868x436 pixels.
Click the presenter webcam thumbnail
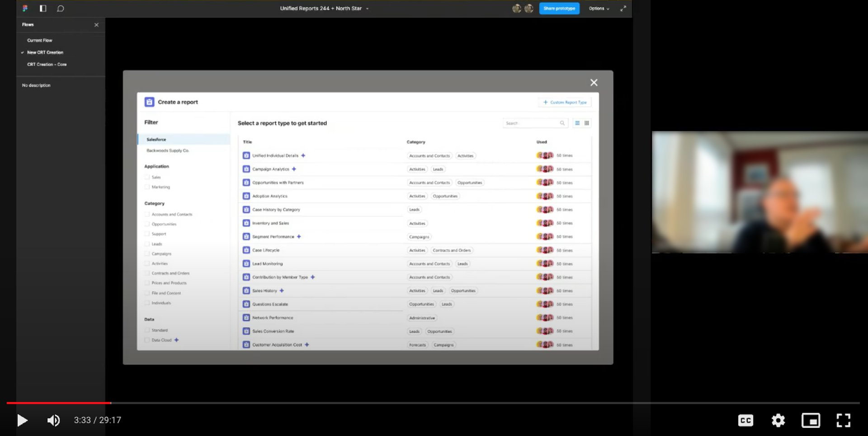759,192
